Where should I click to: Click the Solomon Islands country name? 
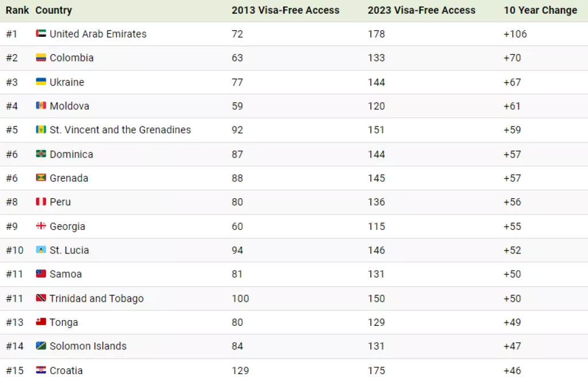tap(88, 346)
